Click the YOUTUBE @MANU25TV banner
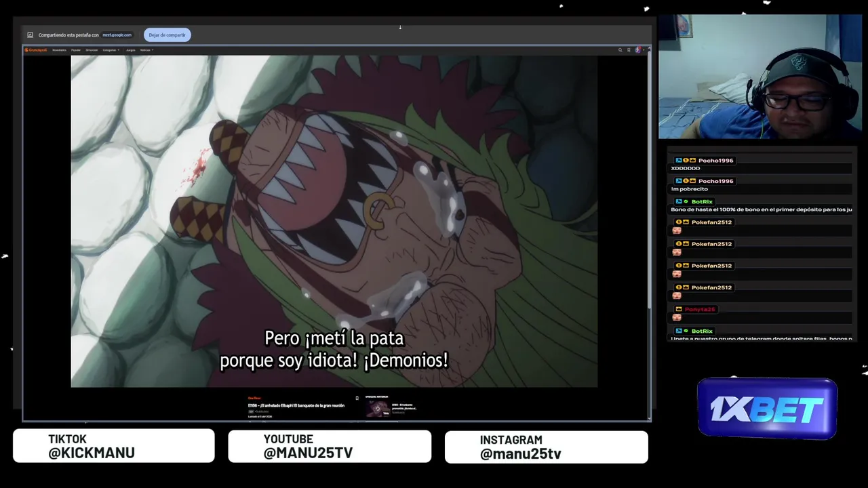This screenshot has height=488, width=868. click(329, 446)
